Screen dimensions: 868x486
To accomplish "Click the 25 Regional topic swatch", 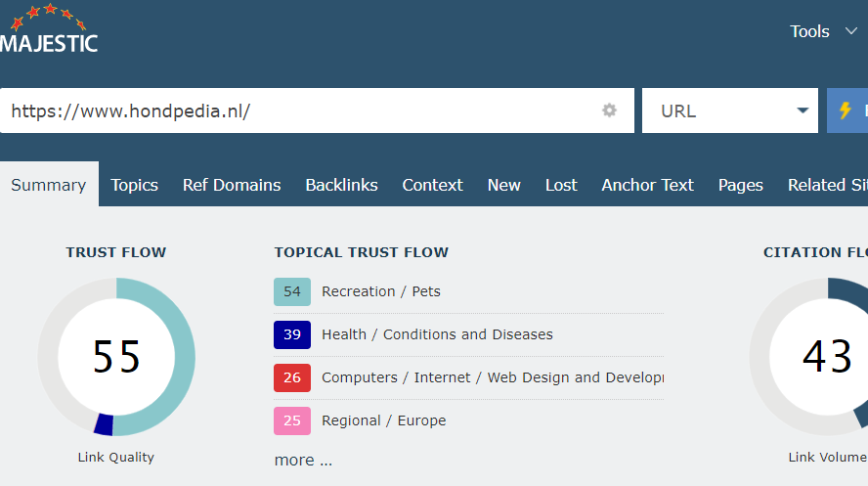I will 292,420.
